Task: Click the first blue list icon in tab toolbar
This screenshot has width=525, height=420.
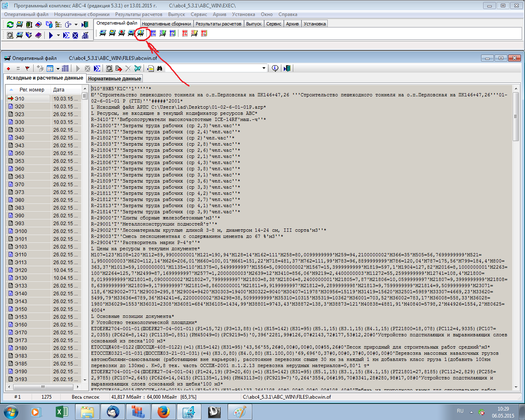Action: pyautogui.click(x=153, y=33)
